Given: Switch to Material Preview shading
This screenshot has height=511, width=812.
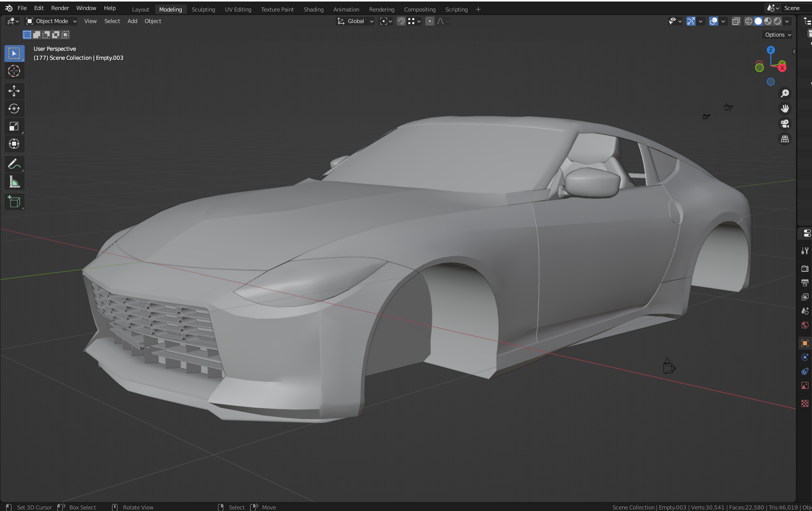Looking at the screenshot, I should pyautogui.click(x=768, y=21).
